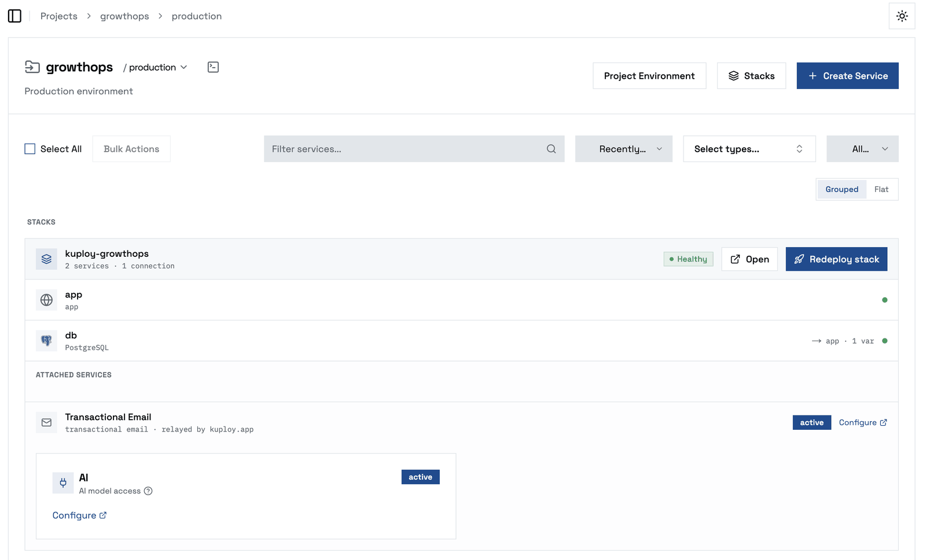Click Configure link on AI card
Screen dimensions: 926x560
79,515
